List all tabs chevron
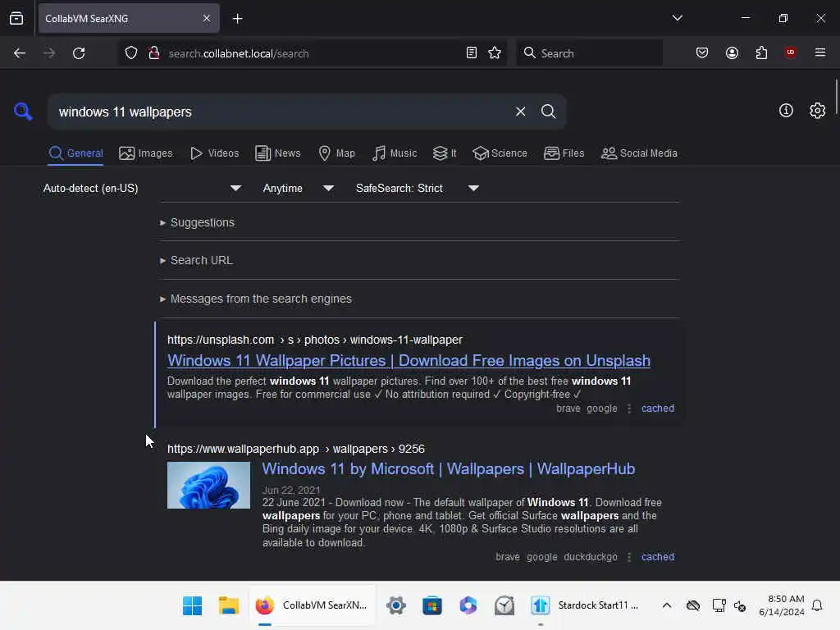 (x=677, y=18)
